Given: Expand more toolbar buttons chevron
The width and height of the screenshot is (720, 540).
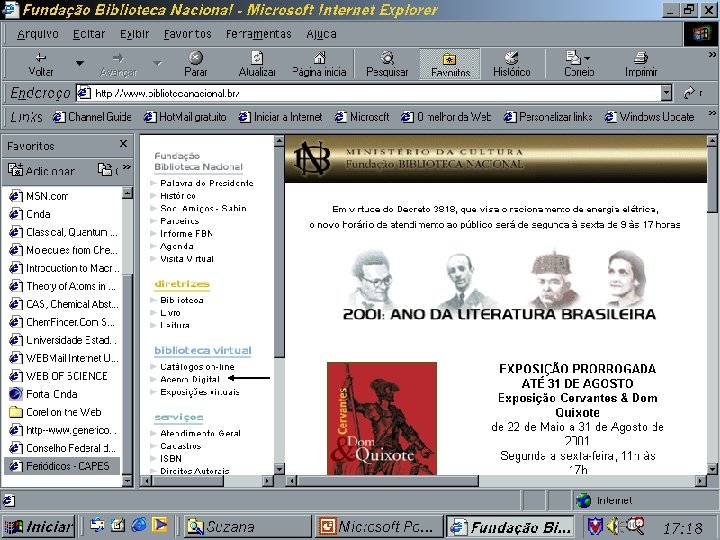Looking at the screenshot, I should click(712, 55).
